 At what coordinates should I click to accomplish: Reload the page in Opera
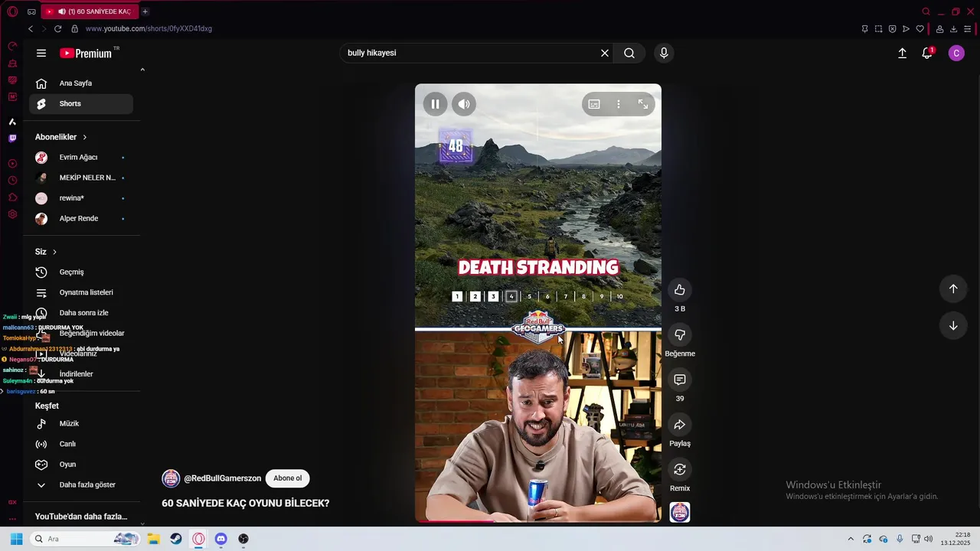click(x=57, y=28)
